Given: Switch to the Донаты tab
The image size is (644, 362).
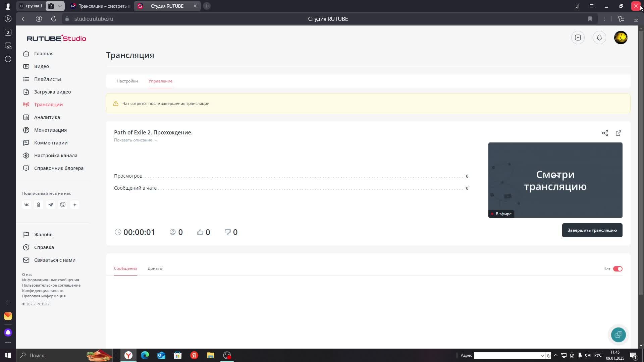Looking at the screenshot, I should click(155, 268).
